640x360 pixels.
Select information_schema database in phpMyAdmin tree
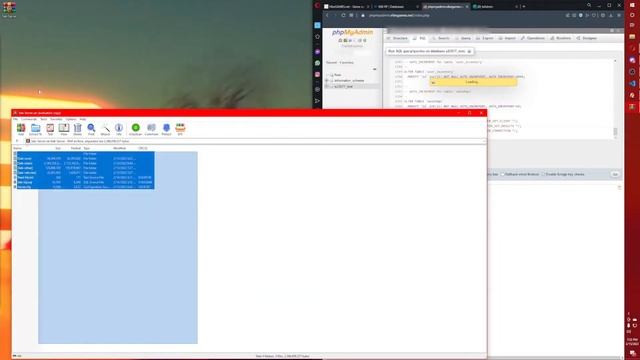pos(349,81)
